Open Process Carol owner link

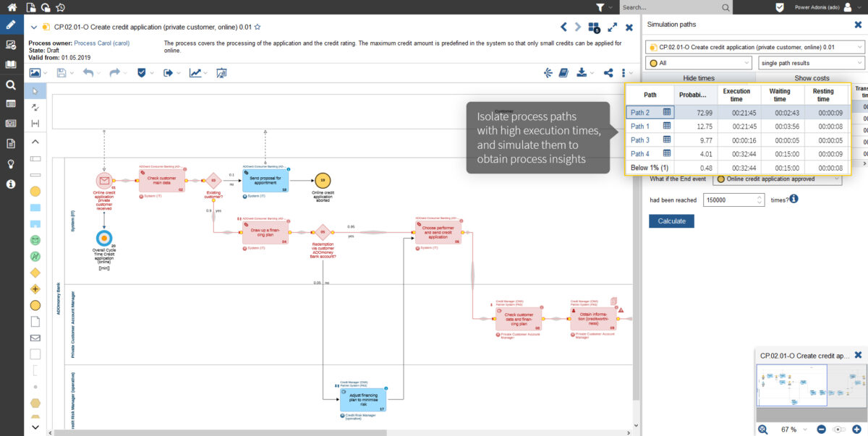tap(101, 43)
